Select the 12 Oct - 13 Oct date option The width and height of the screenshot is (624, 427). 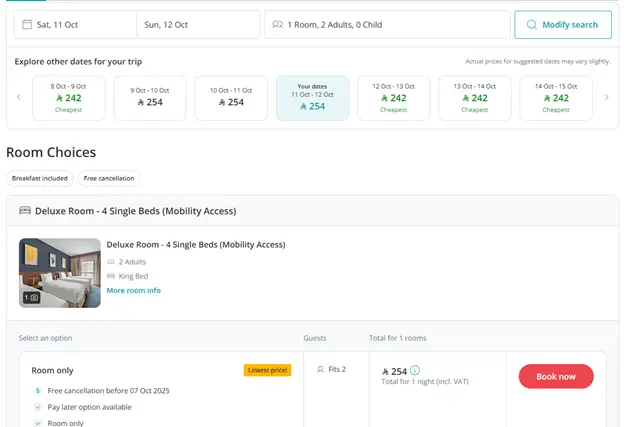(394, 98)
